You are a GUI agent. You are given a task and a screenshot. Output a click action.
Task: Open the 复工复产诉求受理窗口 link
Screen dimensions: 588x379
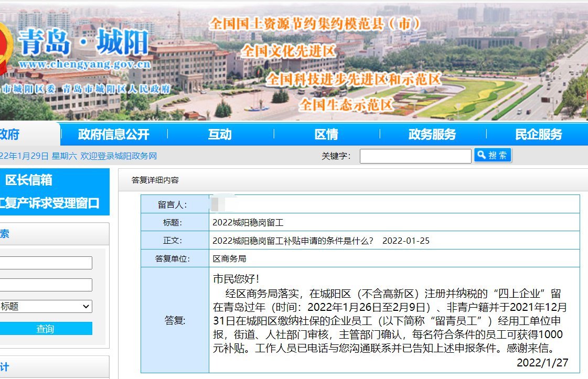[x=50, y=203]
